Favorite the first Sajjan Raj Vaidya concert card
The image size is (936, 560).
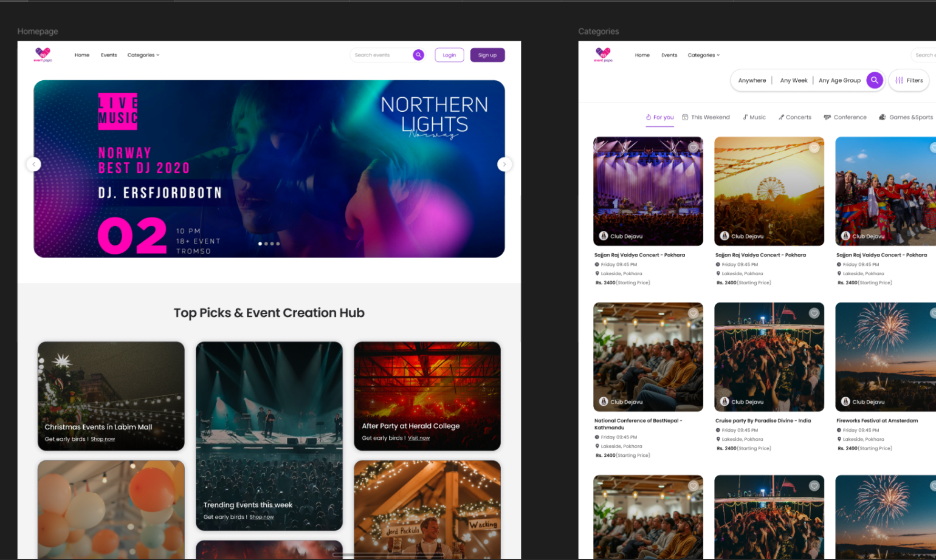click(693, 147)
